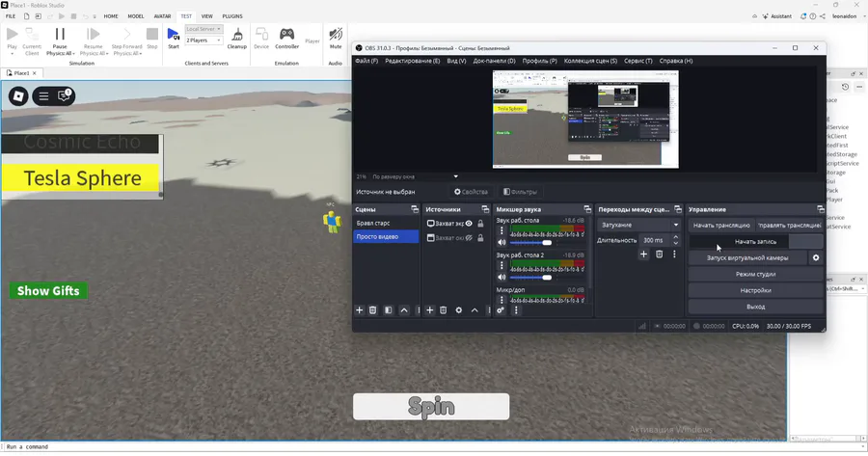Switch to the HOME ribbon tab
The height and width of the screenshot is (456, 868).
pyautogui.click(x=111, y=16)
